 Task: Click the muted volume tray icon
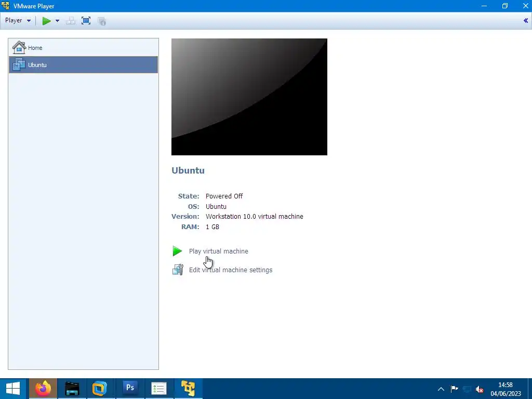(480, 389)
